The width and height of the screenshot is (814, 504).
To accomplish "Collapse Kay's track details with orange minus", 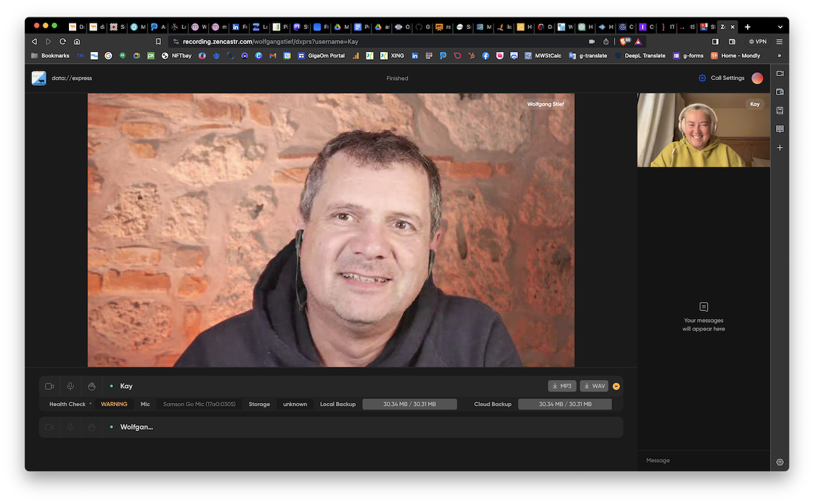I will click(616, 387).
